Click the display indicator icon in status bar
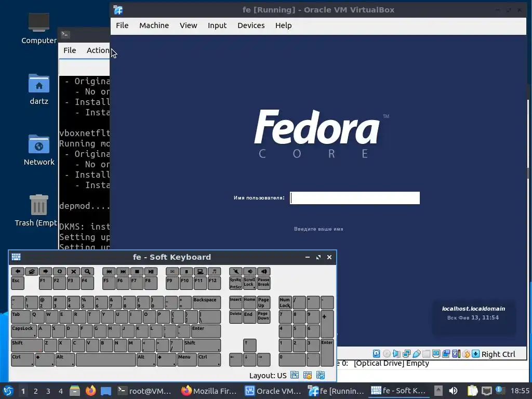 [436, 353]
